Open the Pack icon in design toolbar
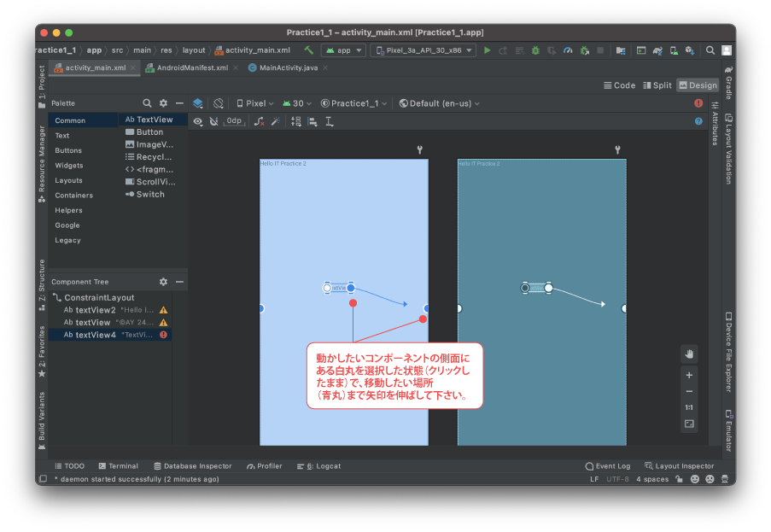The width and height of the screenshot is (771, 532). [x=296, y=121]
